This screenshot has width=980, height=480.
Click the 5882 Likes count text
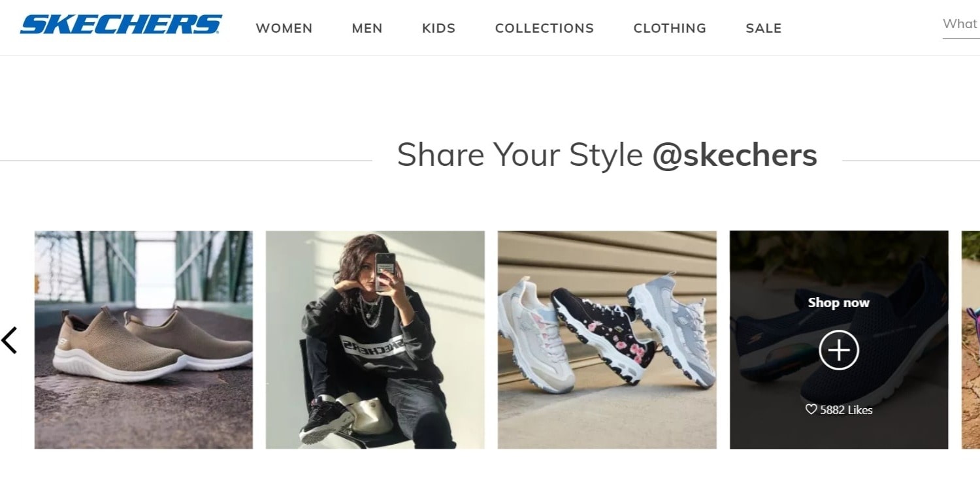click(846, 410)
